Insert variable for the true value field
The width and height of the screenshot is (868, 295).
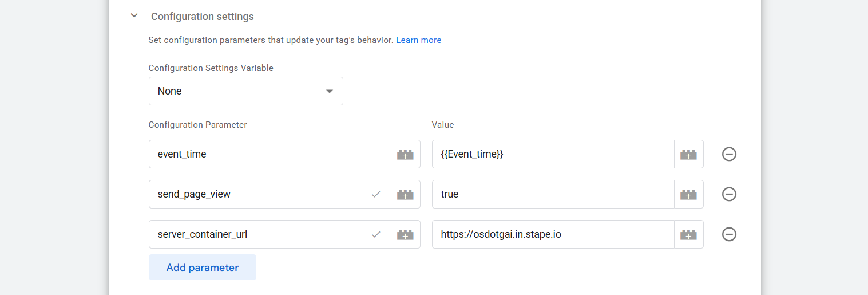[688, 194]
